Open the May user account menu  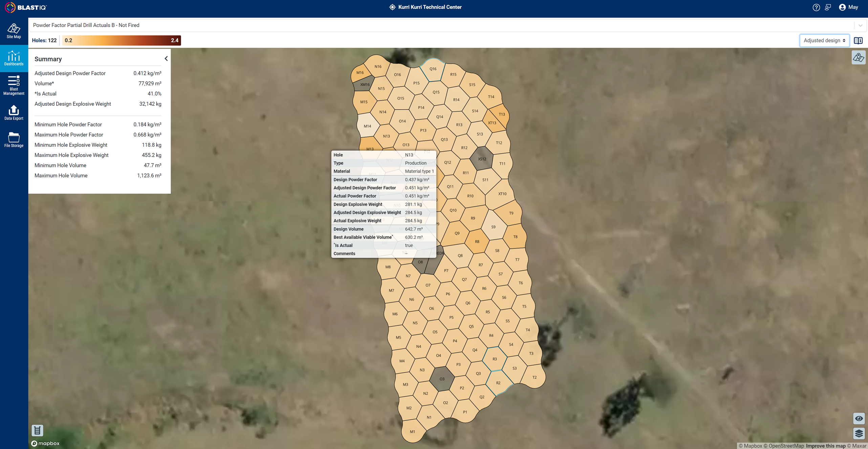tap(848, 7)
